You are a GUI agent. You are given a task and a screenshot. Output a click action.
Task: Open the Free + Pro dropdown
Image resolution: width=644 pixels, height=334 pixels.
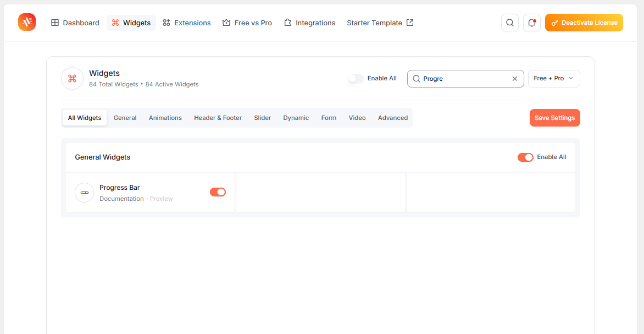554,79
